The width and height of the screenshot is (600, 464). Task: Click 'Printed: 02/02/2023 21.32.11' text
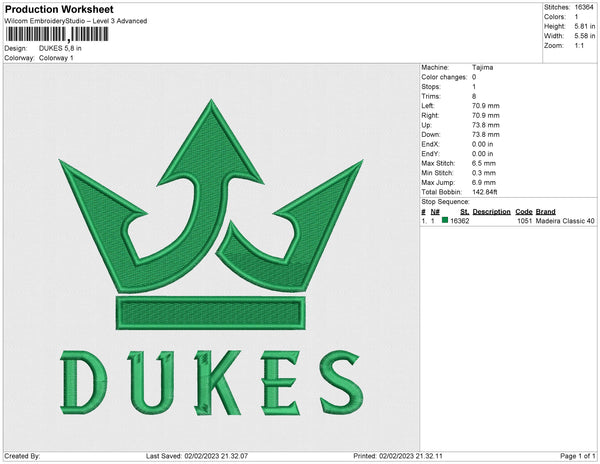tap(398, 456)
